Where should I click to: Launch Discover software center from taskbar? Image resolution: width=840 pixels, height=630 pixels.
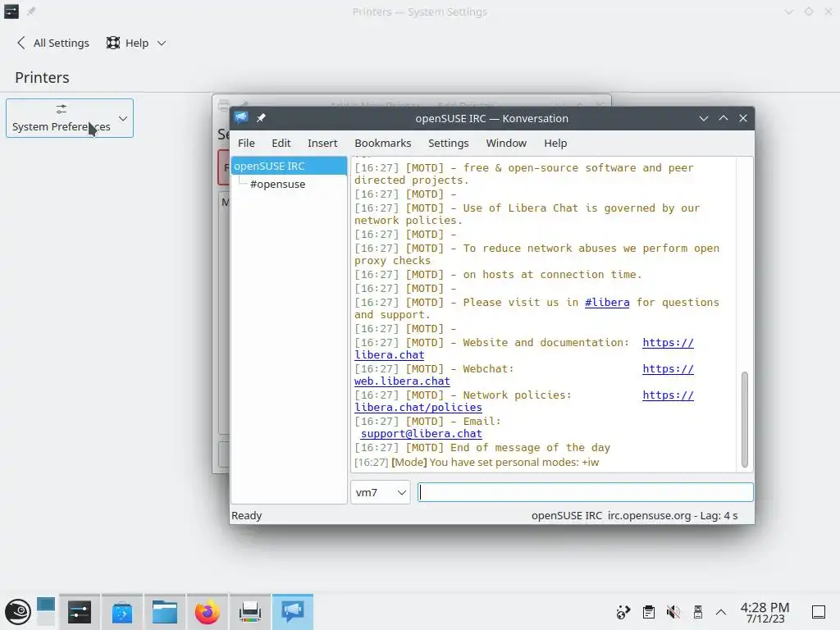click(x=122, y=612)
